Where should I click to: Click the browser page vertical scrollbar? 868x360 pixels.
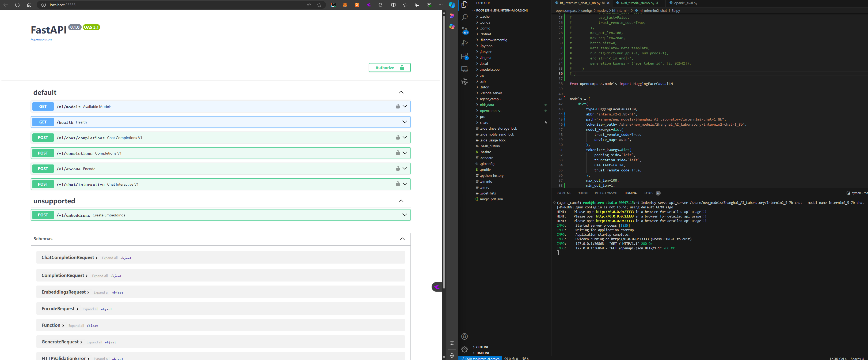pos(444,152)
